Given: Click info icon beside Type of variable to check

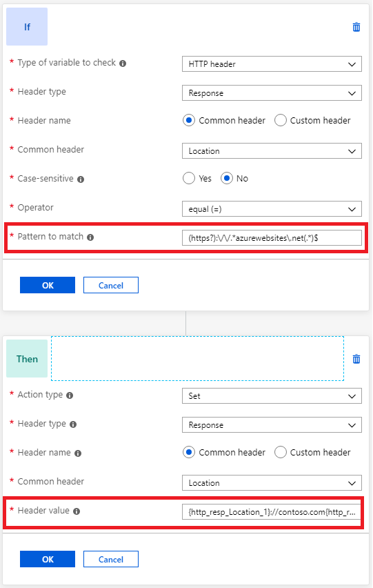Looking at the screenshot, I should (x=123, y=63).
